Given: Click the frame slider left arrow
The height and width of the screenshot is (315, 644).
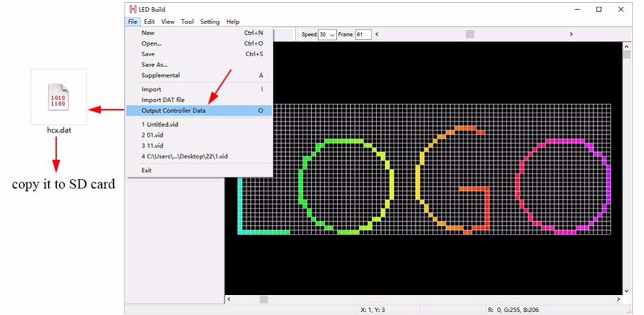Looking at the screenshot, I should (x=376, y=34).
